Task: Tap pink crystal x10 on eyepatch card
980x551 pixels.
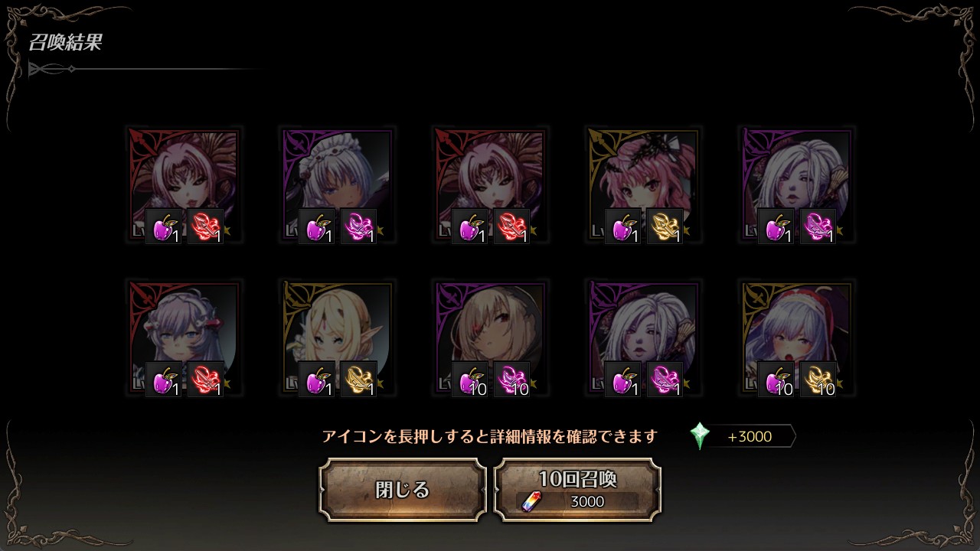Action: click(x=511, y=380)
